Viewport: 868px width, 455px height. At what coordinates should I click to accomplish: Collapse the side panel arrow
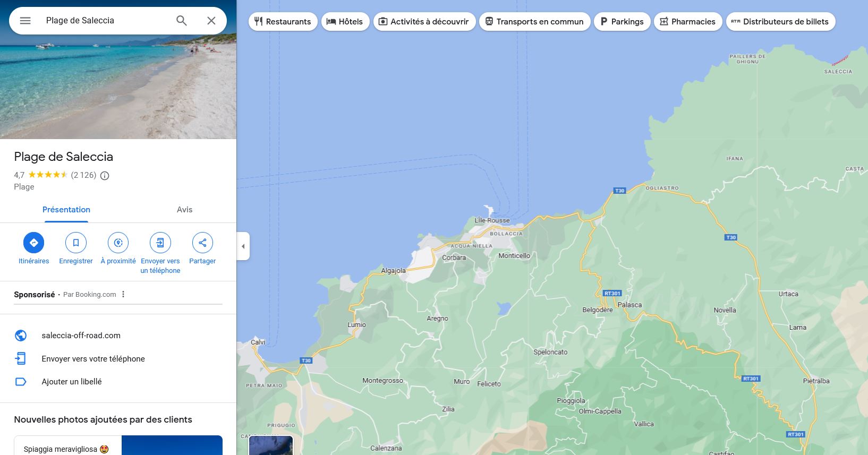click(x=243, y=246)
